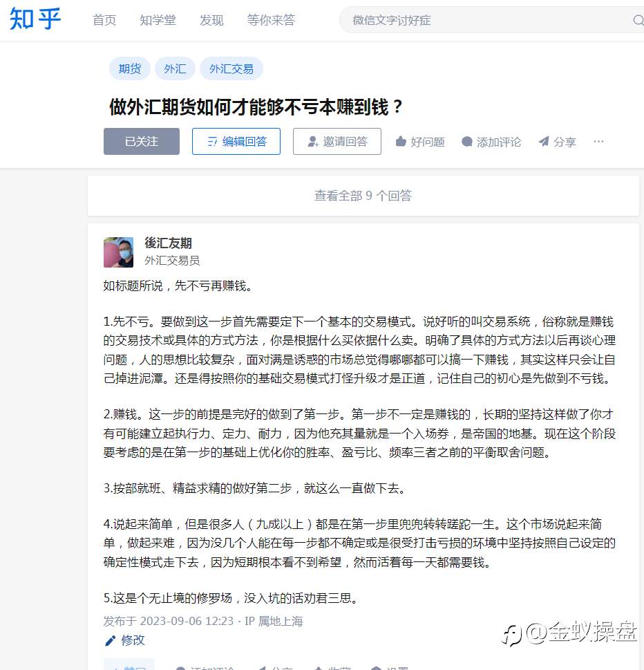Open the 知学堂 nav tab
This screenshot has height=670, width=644.
click(x=158, y=20)
